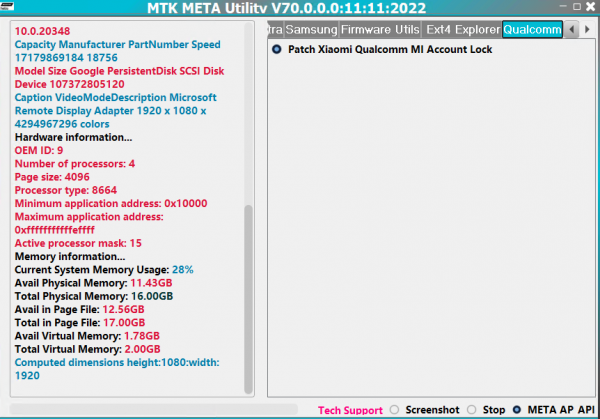
Task: Click the '10.0.20348' version line
Action: (42, 31)
